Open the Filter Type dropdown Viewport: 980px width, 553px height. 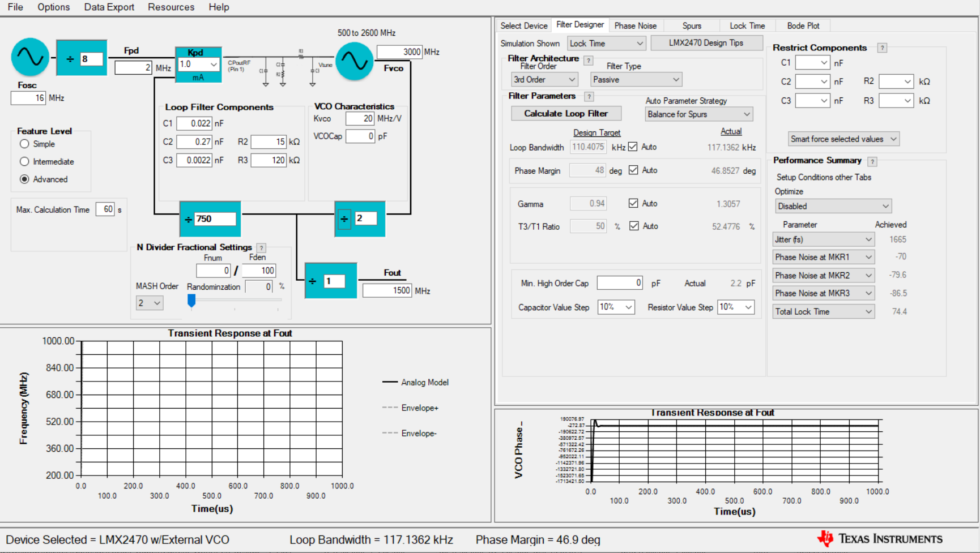point(636,79)
